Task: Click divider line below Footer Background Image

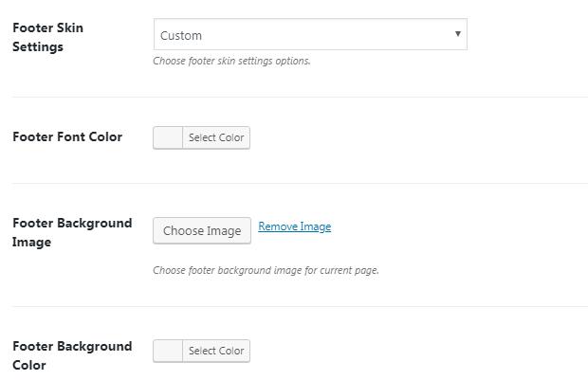Action: [x=300, y=306]
